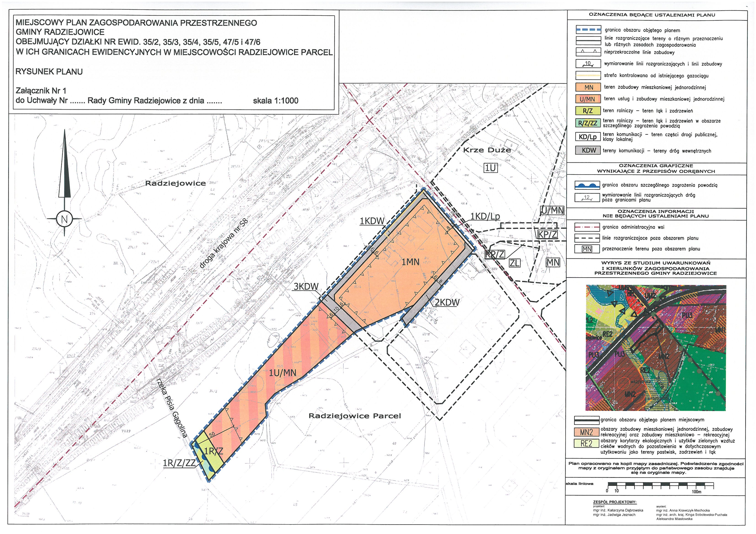Click the gray KDW legend swatch

click(x=588, y=150)
